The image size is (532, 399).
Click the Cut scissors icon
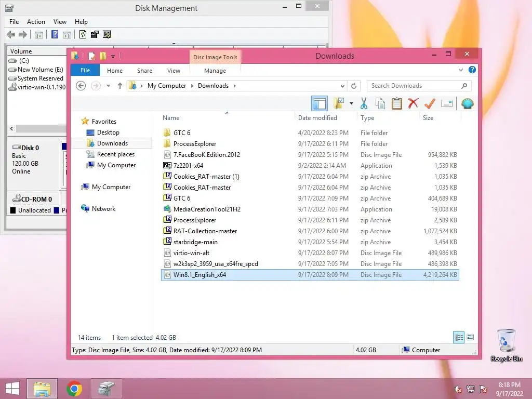pos(364,103)
